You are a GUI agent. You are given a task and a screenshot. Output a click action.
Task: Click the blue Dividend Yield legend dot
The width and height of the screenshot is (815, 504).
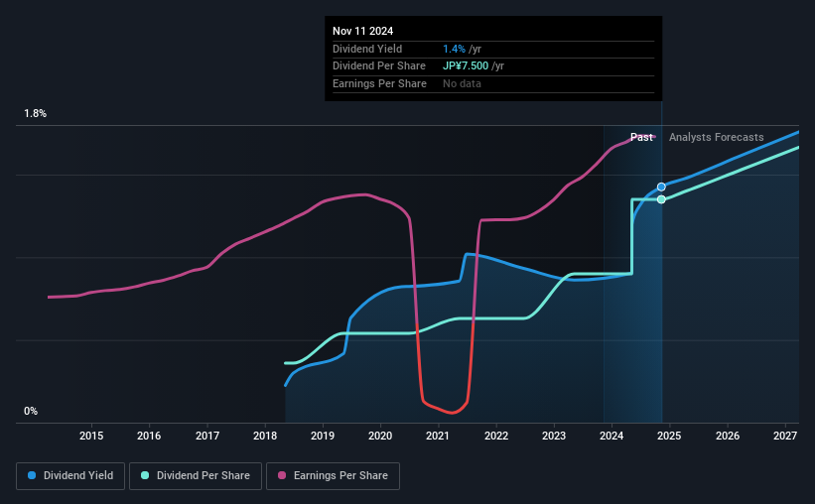[x=32, y=475]
